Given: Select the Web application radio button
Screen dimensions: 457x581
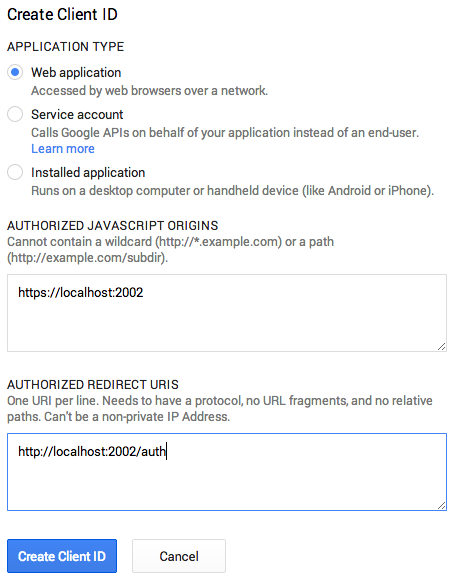Looking at the screenshot, I should click(15, 72).
